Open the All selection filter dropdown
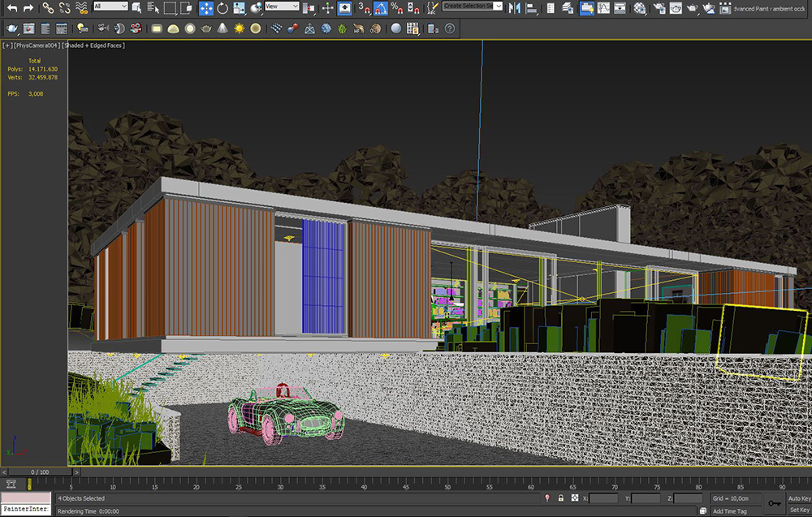 click(x=110, y=6)
